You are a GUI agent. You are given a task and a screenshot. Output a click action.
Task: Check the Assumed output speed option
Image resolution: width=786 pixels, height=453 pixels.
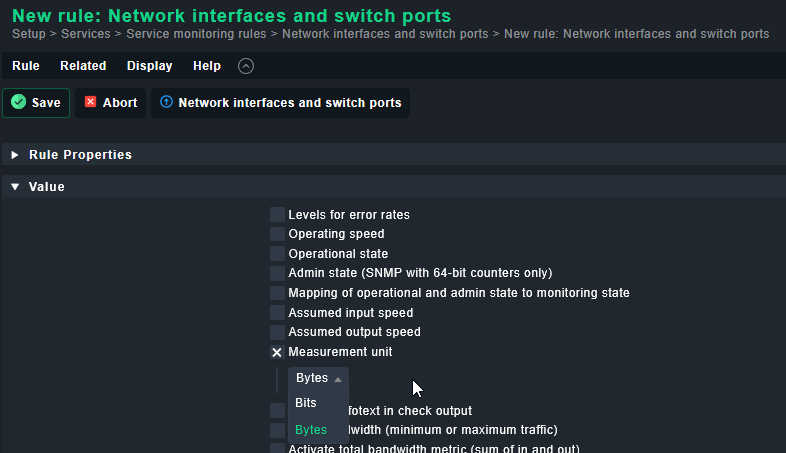pyautogui.click(x=277, y=332)
